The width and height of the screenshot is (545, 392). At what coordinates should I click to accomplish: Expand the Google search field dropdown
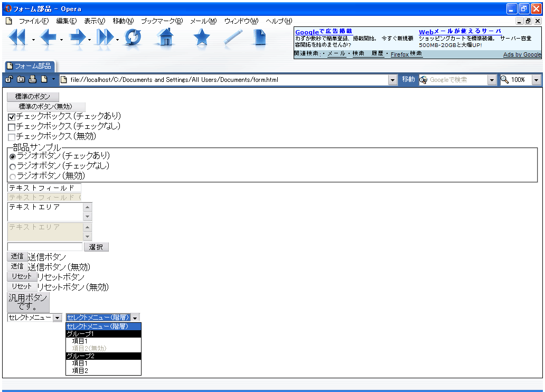coord(492,80)
